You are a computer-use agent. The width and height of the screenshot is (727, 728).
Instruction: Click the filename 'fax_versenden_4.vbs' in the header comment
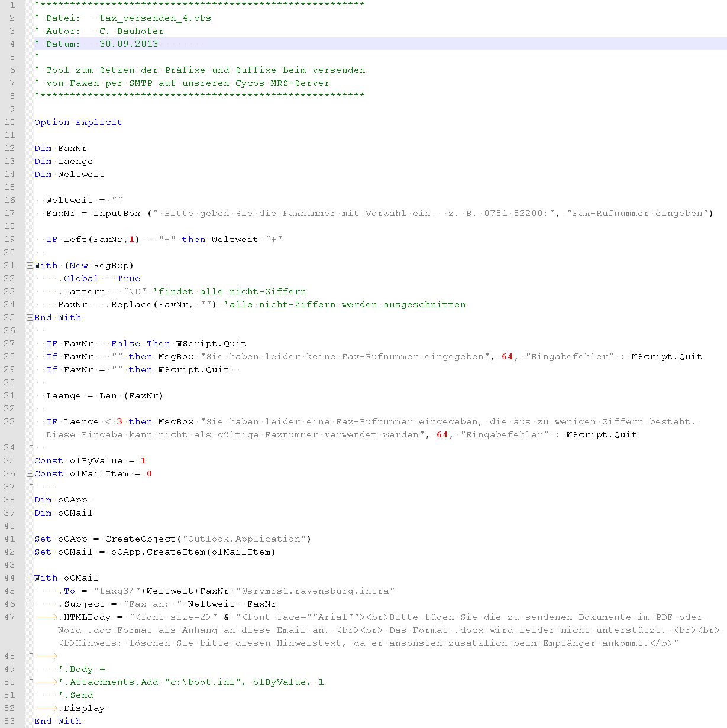point(155,18)
